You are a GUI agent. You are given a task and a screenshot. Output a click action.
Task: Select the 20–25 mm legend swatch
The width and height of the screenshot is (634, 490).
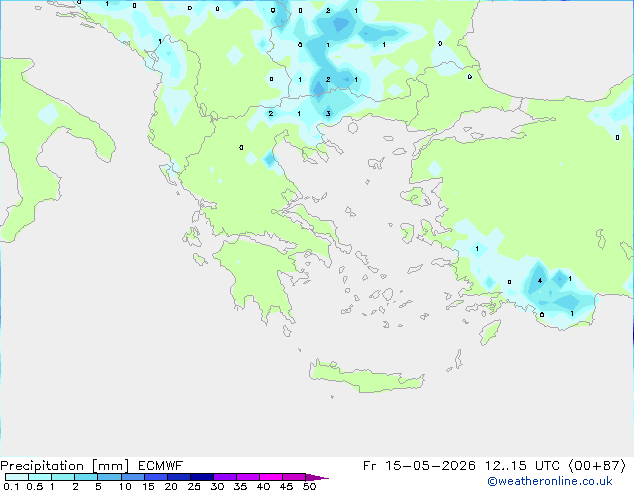pyautogui.click(x=178, y=477)
